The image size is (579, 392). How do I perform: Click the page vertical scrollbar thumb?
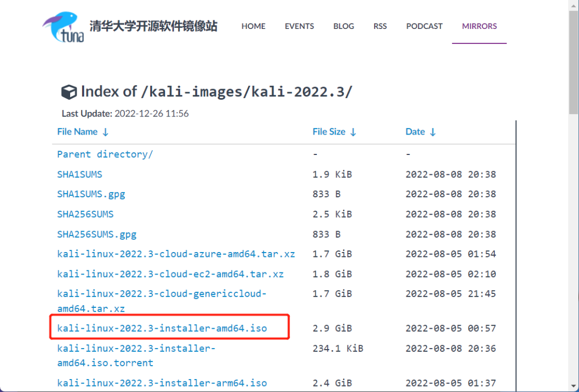[x=574, y=61]
